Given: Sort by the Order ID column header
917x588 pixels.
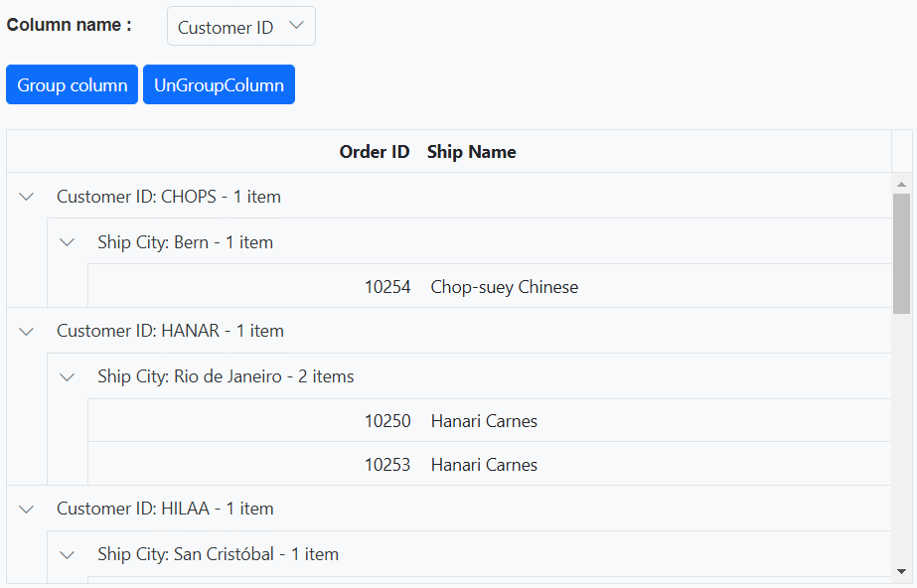Looking at the screenshot, I should click(x=374, y=152).
